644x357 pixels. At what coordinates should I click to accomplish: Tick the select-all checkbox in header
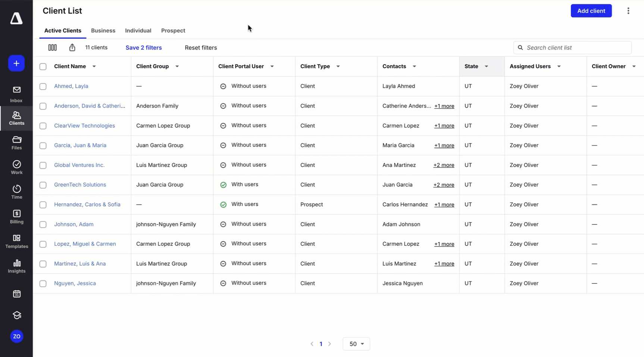coord(43,66)
